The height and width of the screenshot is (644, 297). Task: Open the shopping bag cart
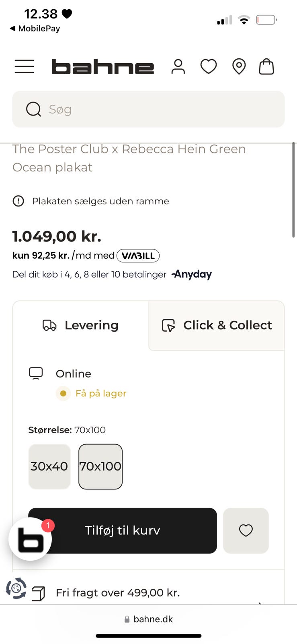(266, 66)
